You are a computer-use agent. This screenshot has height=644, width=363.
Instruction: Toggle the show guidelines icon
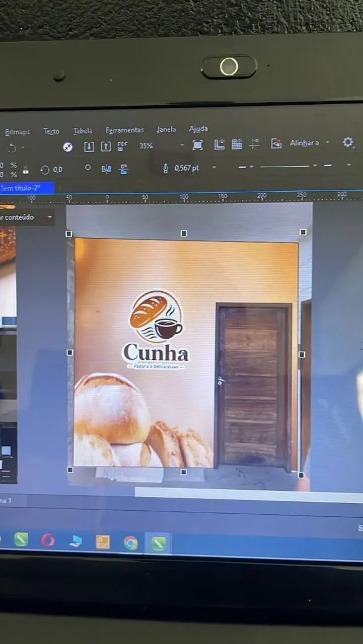(254, 144)
